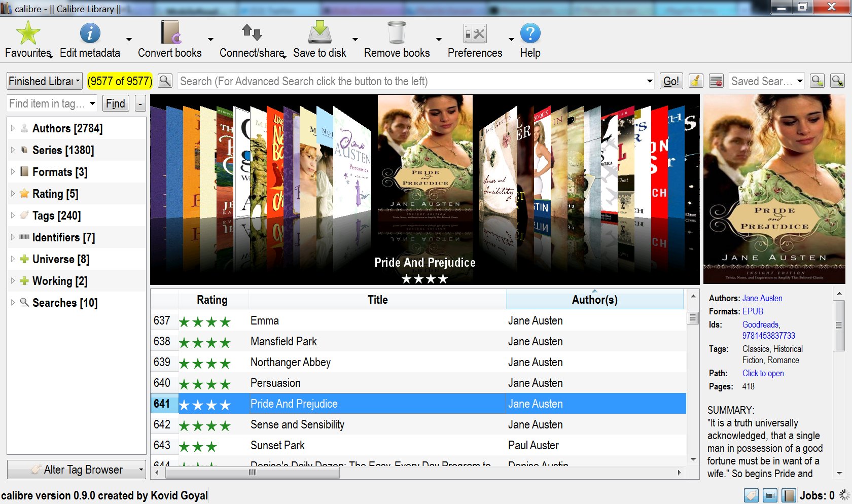Open the Jane Austen author link
Image resolution: width=852 pixels, height=504 pixels.
coord(762,298)
